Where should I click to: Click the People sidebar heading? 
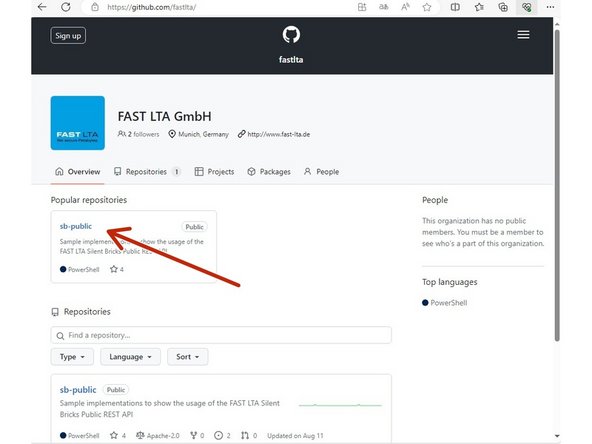pyautogui.click(x=435, y=200)
